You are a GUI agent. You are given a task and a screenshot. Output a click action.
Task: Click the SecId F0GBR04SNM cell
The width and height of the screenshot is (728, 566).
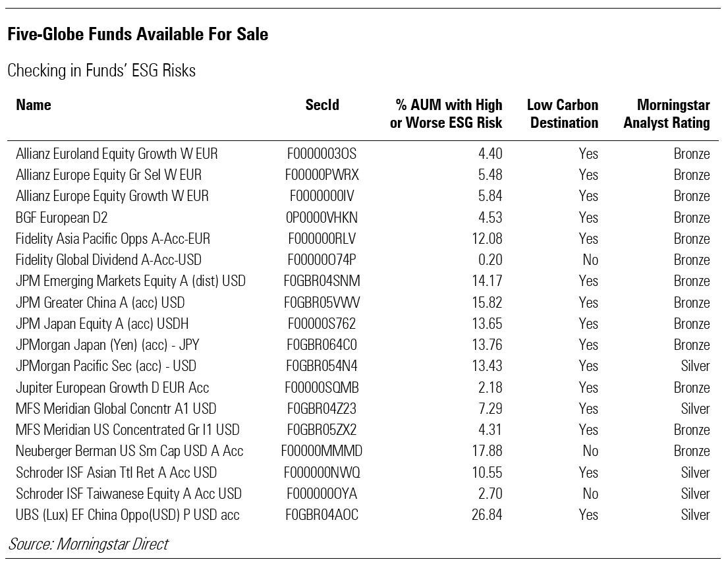[x=322, y=281]
